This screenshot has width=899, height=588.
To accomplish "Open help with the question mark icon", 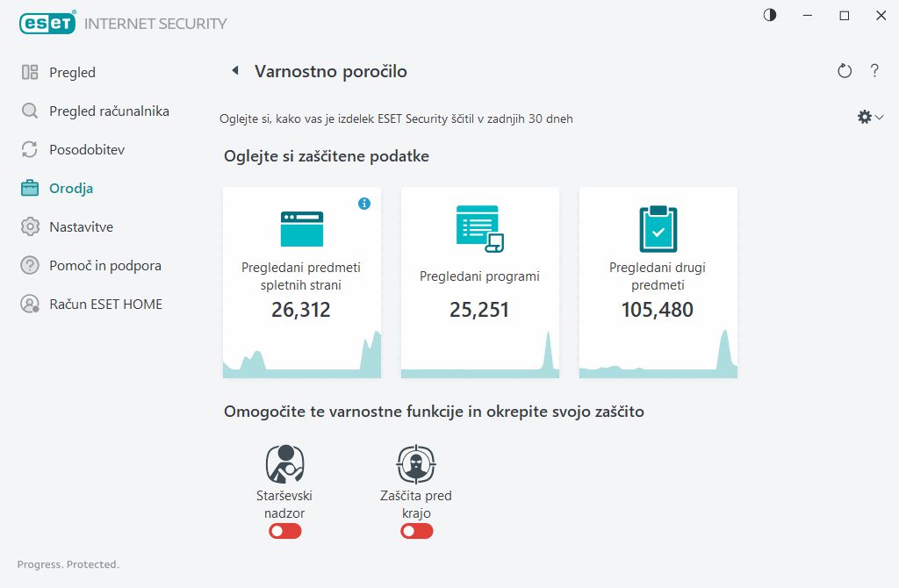I will click(874, 71).
